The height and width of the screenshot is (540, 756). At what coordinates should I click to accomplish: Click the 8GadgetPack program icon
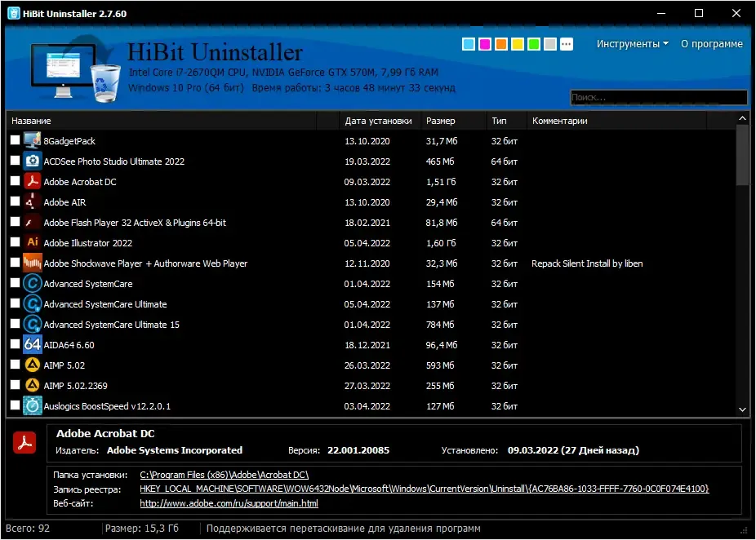tap(33, 140)
